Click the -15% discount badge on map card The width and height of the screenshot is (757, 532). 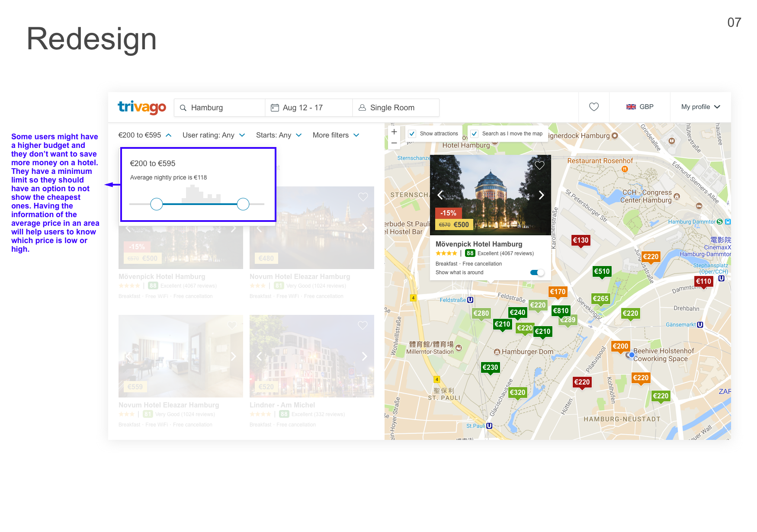[x=448, y=213]
